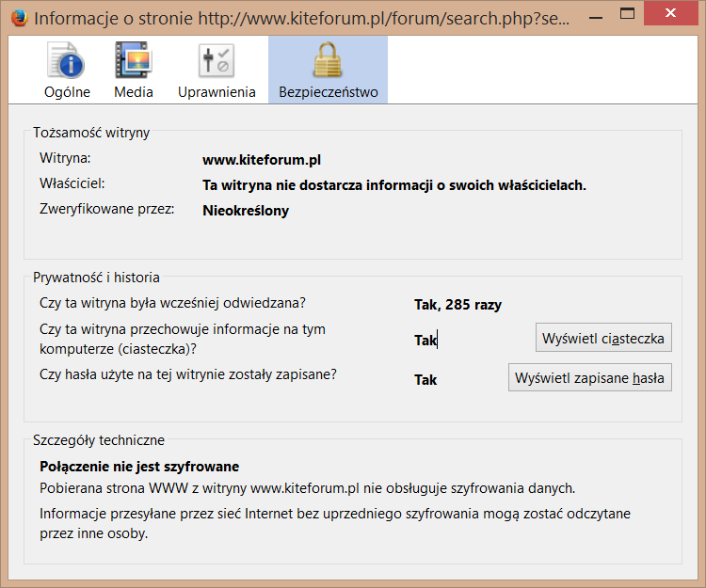
Task: Click the 'Szczegóły techniczne' group title
Action: coord(99,440)
